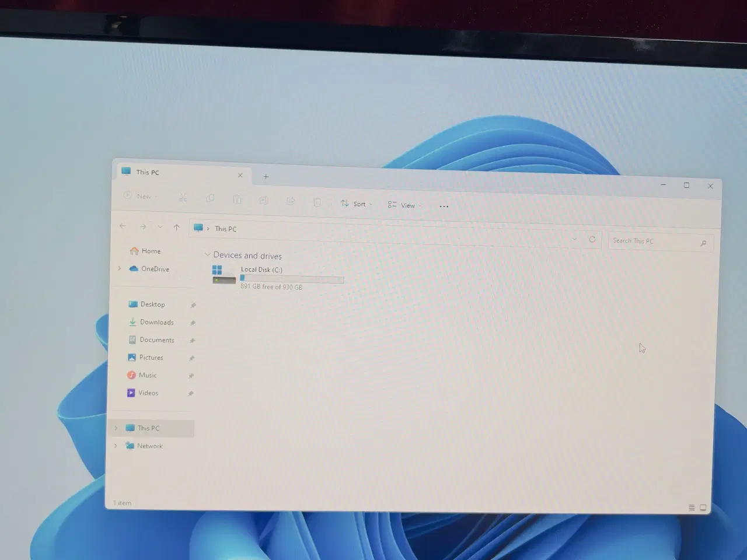
Task: Click the pin icon beside Documents
Action: [x=192, y=340]
